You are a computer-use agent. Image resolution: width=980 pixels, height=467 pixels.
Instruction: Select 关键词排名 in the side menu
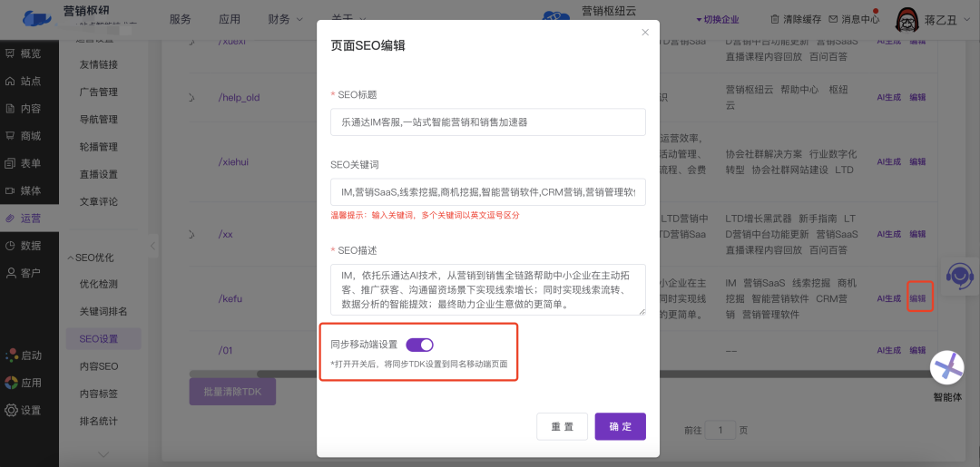103,311
